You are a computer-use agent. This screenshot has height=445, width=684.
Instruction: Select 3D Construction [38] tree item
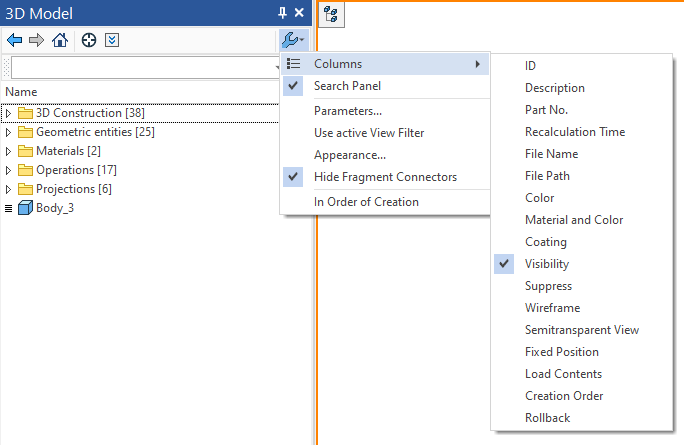click(90, 113)
